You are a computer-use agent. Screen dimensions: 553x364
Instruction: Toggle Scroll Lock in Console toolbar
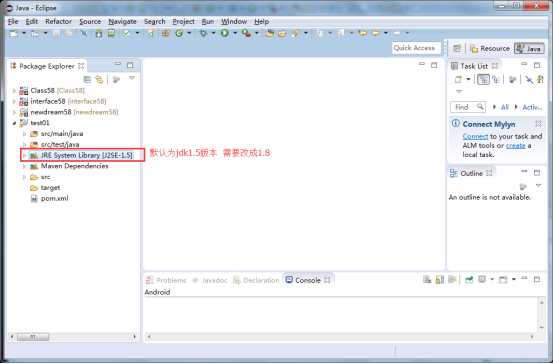coord(440,280)
